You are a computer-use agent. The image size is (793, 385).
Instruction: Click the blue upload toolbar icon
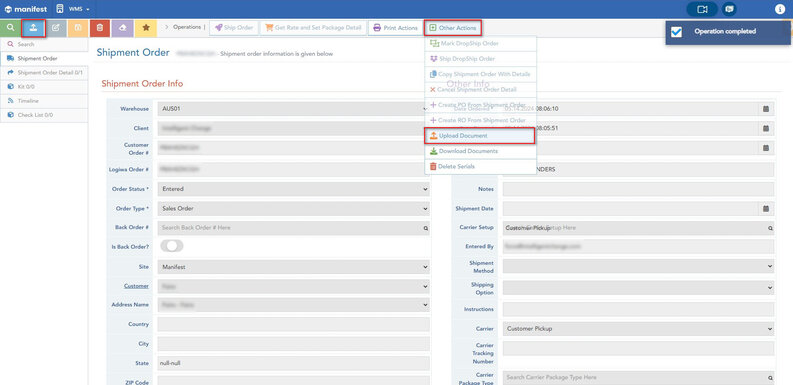[33, 28]
